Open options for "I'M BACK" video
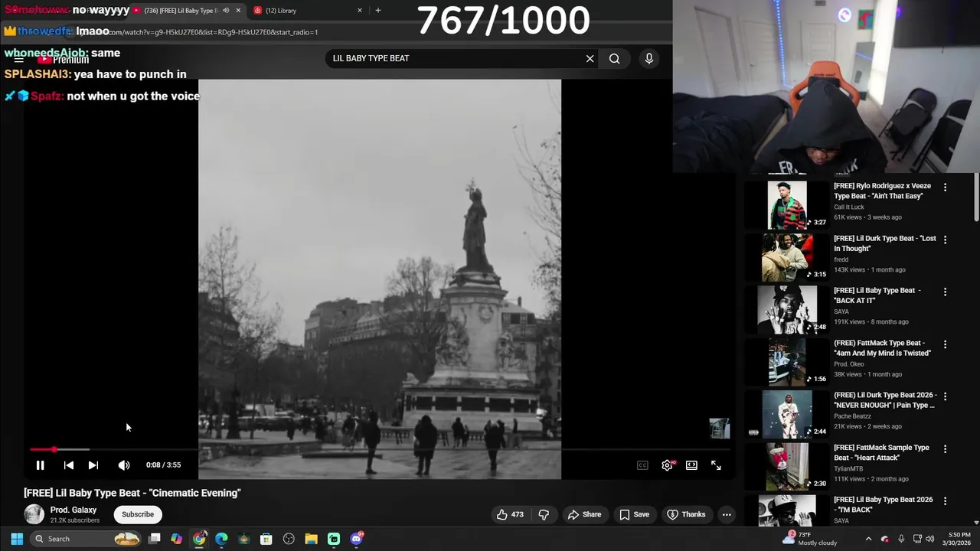980x551 pixels. (x=945, y=501)
